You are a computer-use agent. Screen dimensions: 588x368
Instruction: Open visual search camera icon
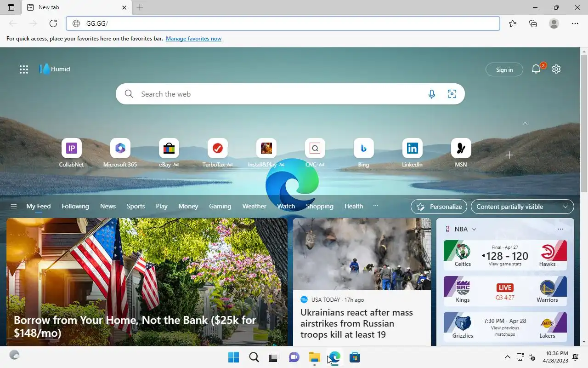point(452,94)
